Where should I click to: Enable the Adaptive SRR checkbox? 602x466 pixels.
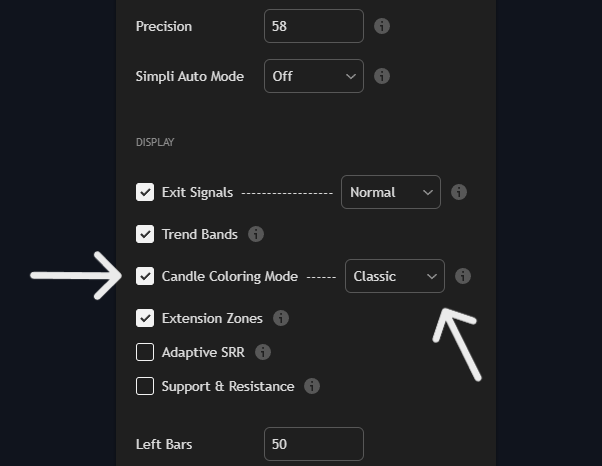coord(145,352)
